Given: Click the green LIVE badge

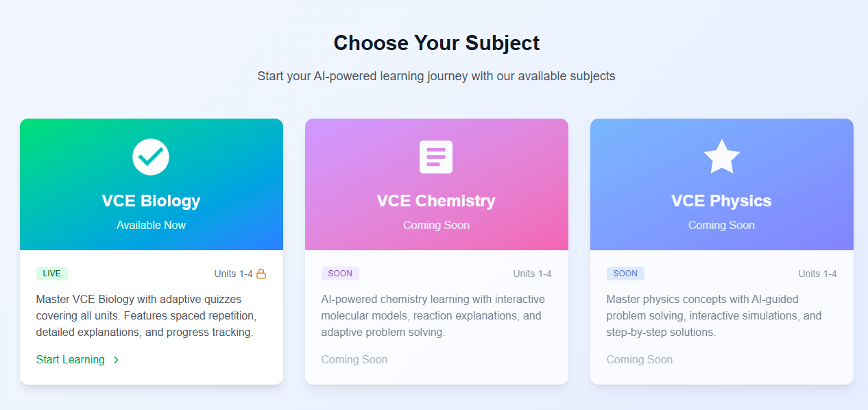Looking at the screenshot, I should point(51,274).
